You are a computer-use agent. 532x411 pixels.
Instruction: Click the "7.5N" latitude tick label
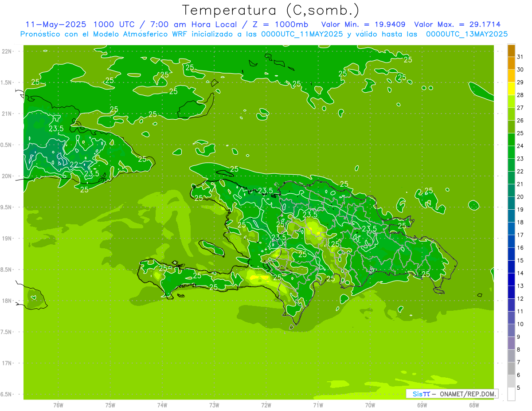pyautogui.click(x=7, y=332)
